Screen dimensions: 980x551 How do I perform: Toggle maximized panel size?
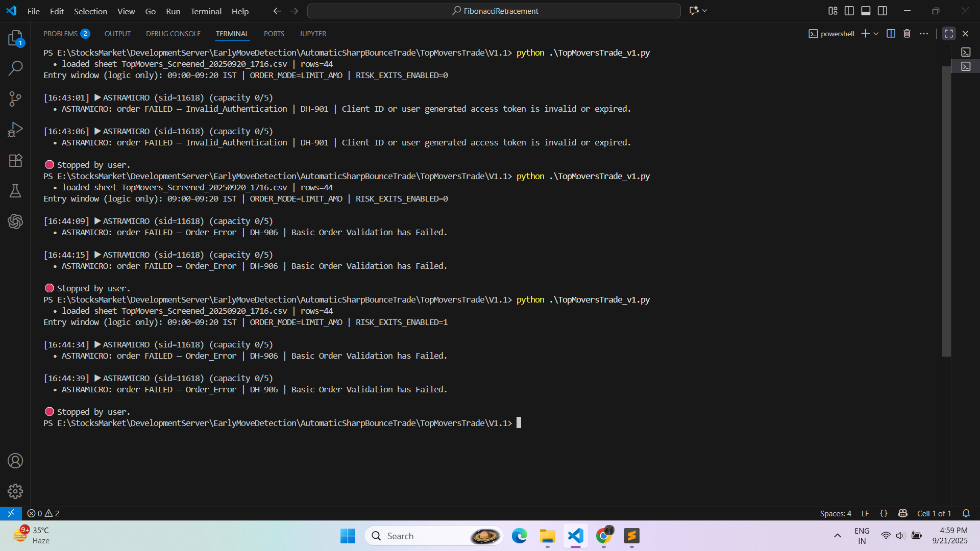click(x=948, y=34)
